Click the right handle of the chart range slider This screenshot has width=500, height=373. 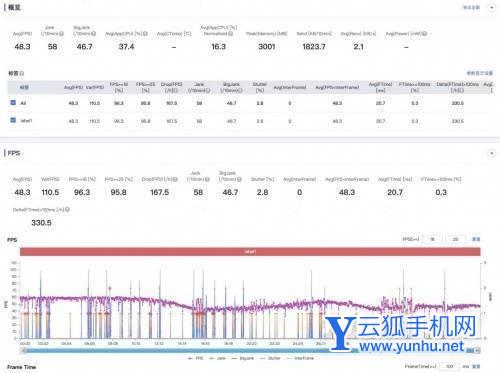(x=478, y=350)
